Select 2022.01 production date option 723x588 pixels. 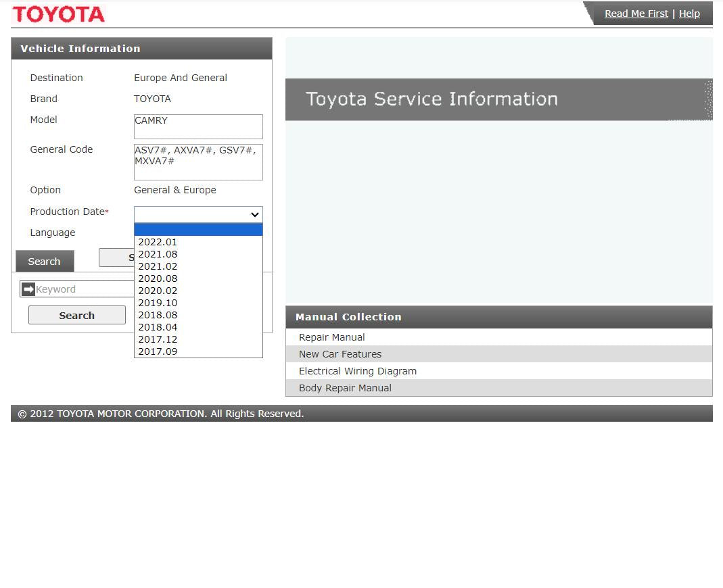point(158,242)
